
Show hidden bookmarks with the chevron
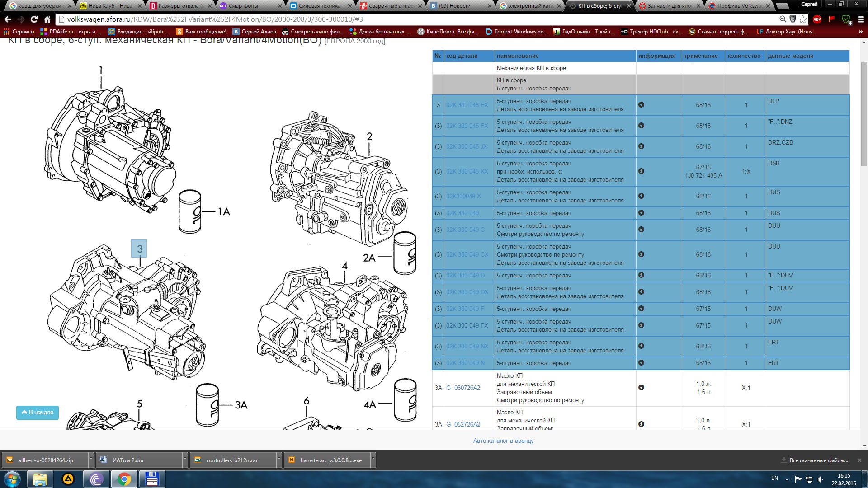click(860, 32)
